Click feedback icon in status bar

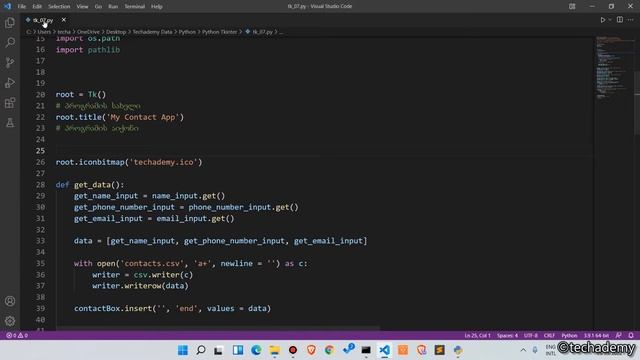619,336
